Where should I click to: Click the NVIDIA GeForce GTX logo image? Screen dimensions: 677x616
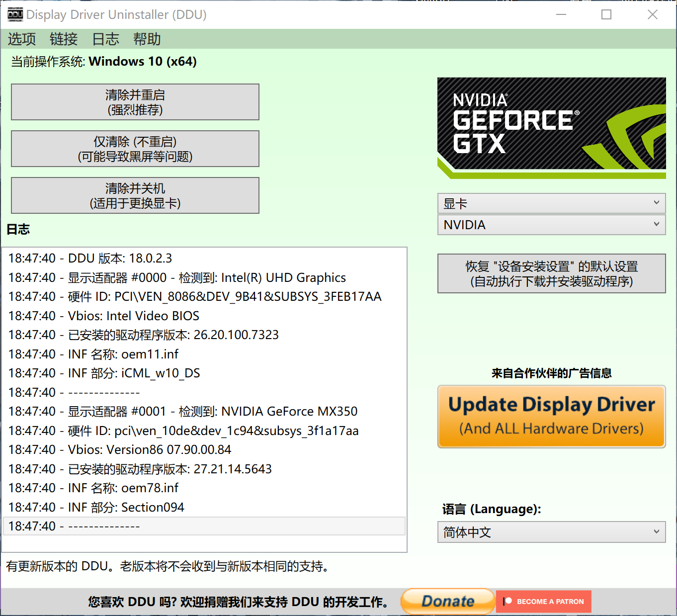pos(552,128)
